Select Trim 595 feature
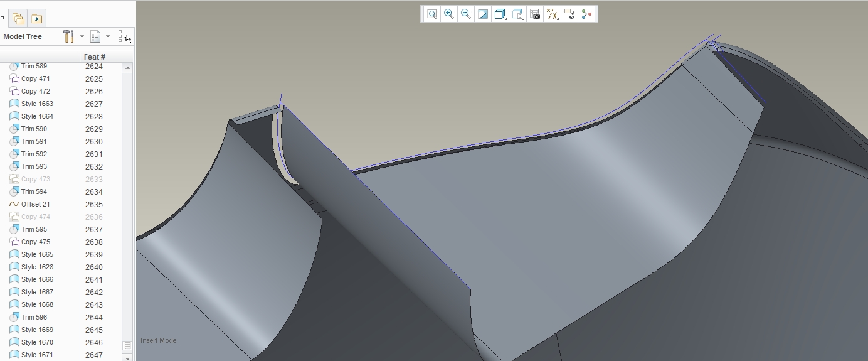Image resolution: width=868 pixels, height=361 pixels. [34, 229]
